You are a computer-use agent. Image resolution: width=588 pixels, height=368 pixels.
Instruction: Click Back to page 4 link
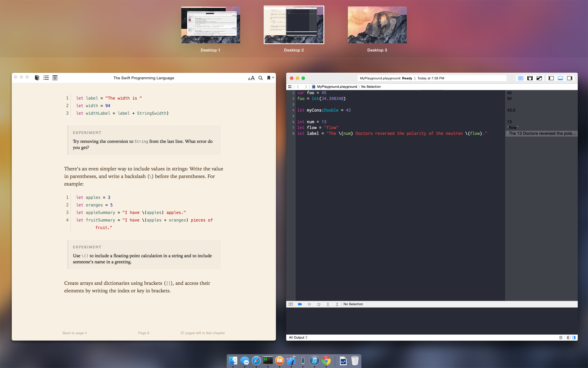point(75,333)
